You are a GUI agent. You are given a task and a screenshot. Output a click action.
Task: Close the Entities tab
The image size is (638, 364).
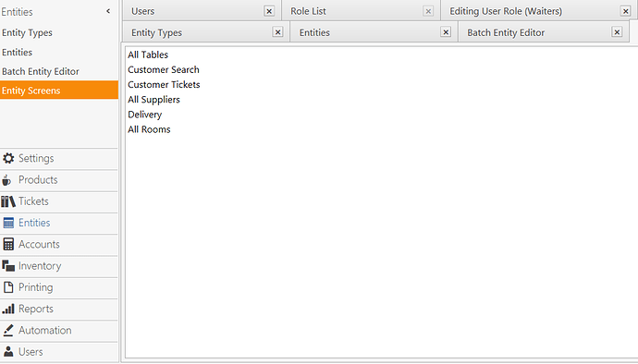coord(446,32)
